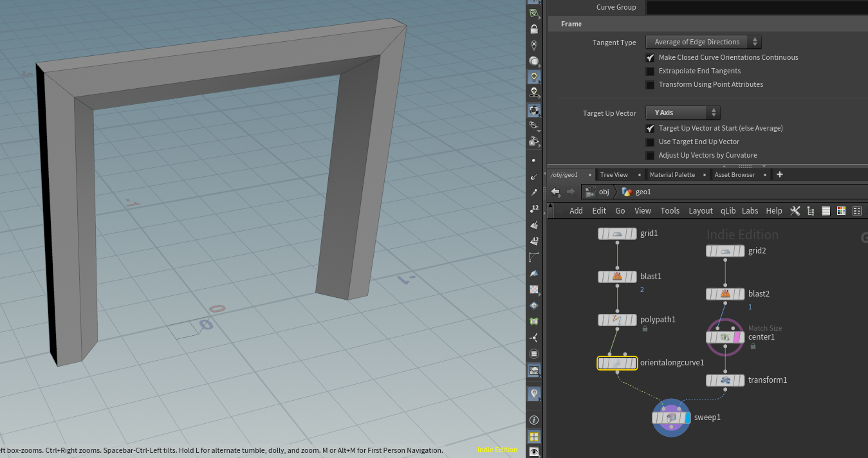
Task: Open the network editor wrench settings icon
Action: (x=795, y=211)
